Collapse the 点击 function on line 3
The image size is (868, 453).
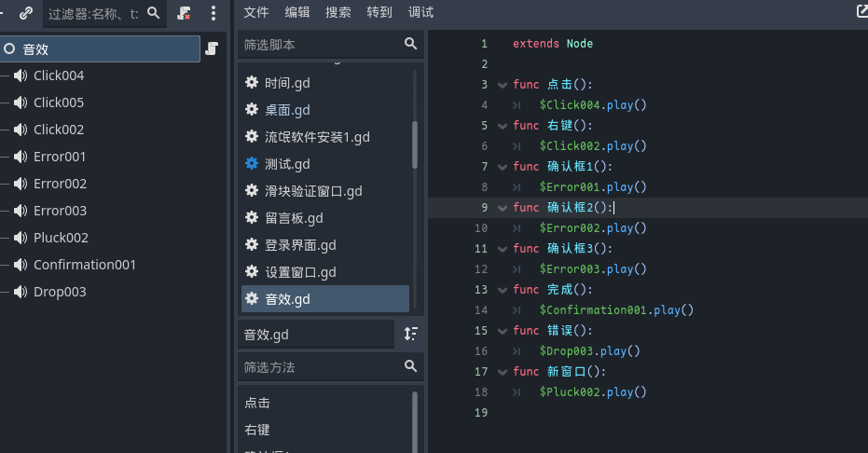503,85
